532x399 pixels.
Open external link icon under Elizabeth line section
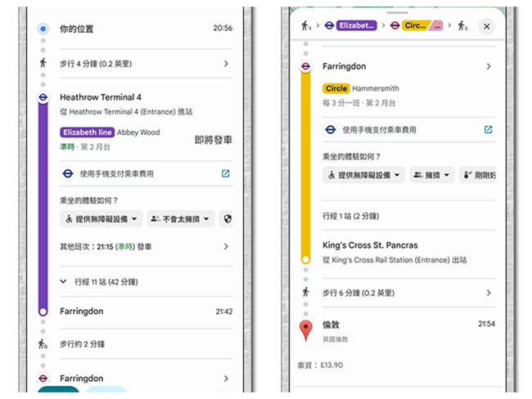tap(226, 173)
